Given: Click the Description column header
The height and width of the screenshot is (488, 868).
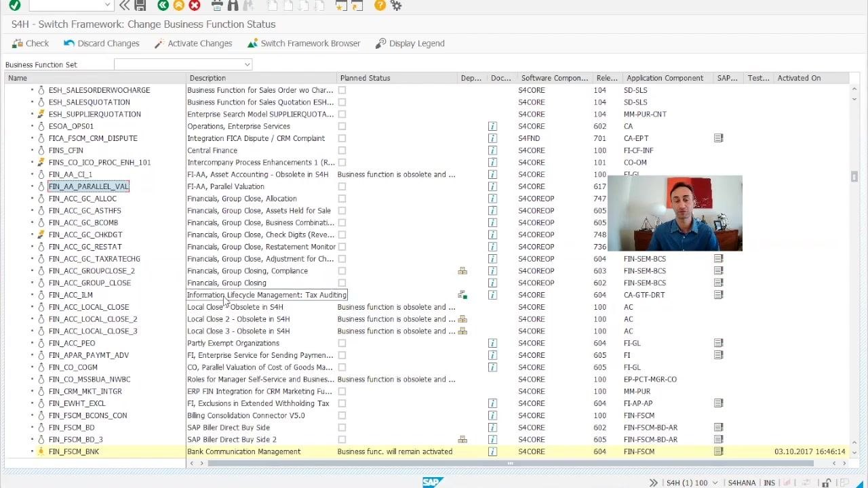Looking at the screenshot, I should [x=262, y=78].
